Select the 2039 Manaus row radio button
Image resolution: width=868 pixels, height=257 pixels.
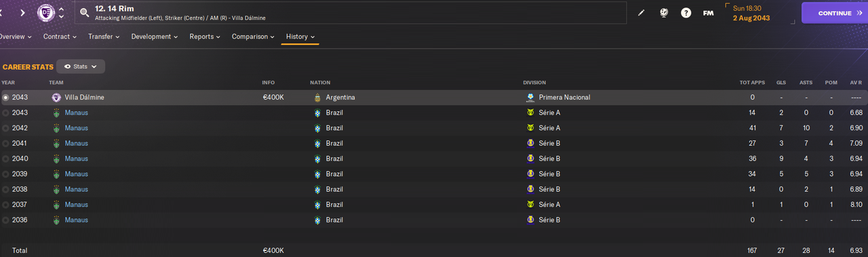coord(6,174)
